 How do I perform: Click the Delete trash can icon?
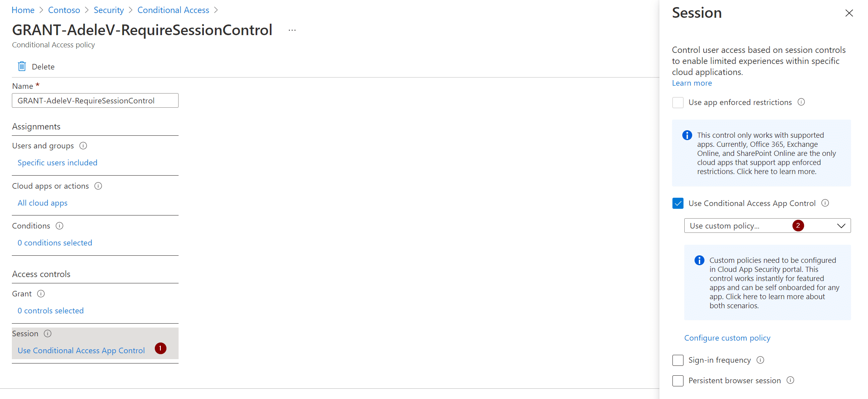[22, 66]
